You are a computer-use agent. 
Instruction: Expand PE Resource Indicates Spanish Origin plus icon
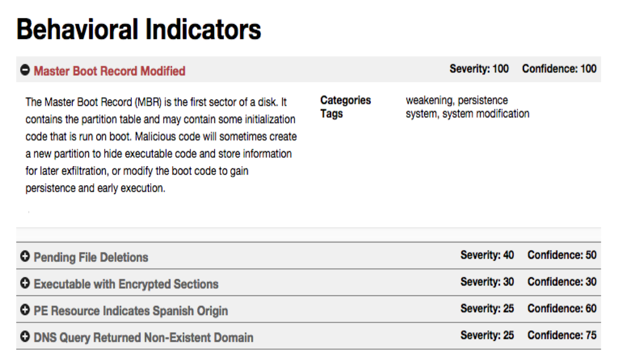(25, 310)
